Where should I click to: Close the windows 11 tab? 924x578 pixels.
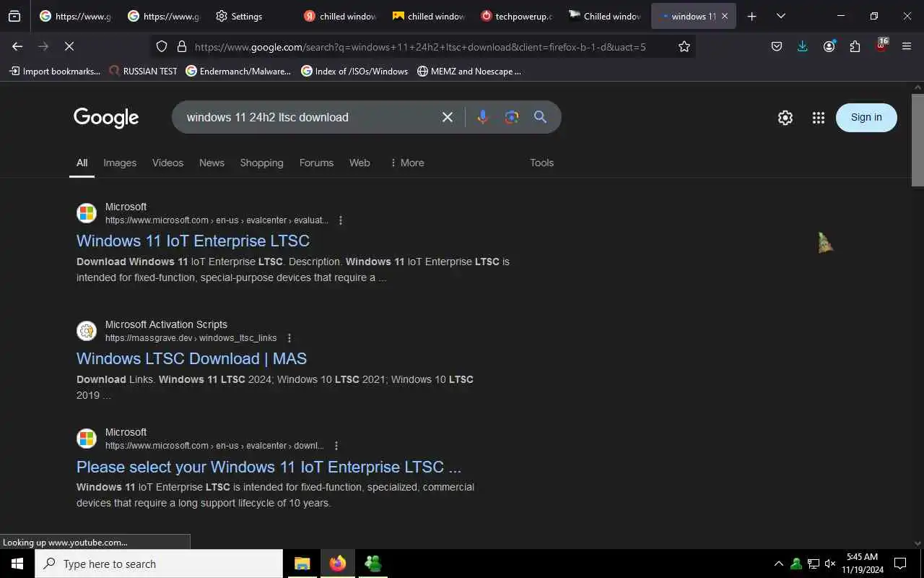(x=725, y=16)
